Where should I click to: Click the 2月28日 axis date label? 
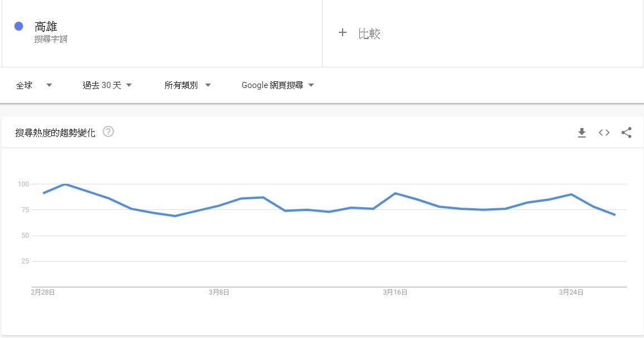click(x=43, y=292)
